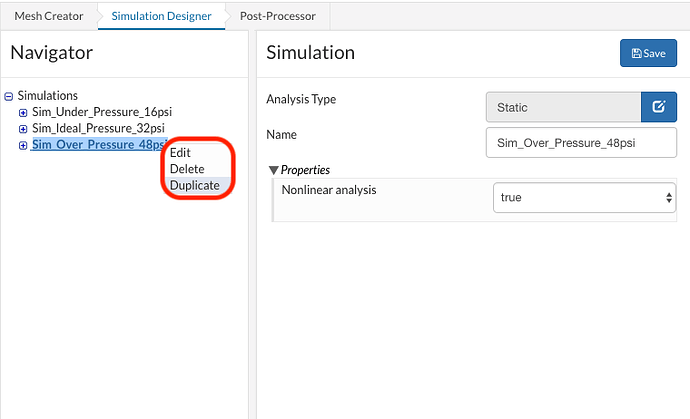The image size is (690, 419).
Task: Open the Nonlinear analysis dropdown
Action: [586, 197]
